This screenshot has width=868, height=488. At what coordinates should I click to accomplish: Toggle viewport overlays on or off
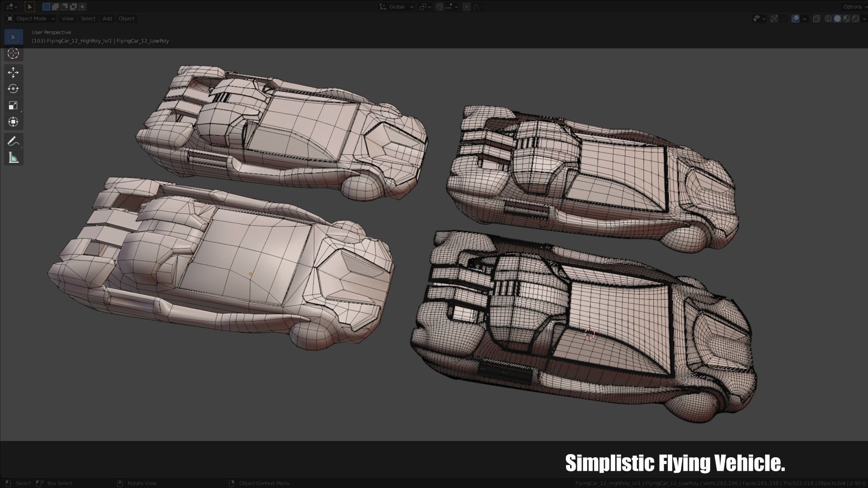click(795, 19)
